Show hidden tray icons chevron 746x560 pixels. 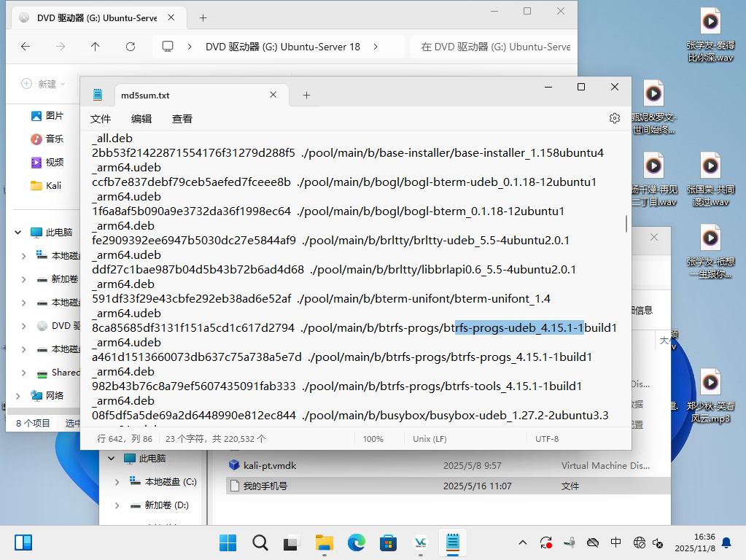pos(522,542)
